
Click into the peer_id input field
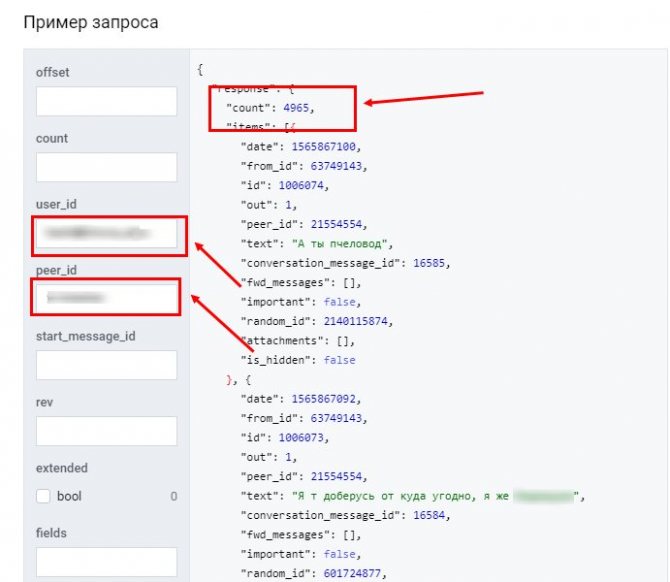click(x=106, y=298)
